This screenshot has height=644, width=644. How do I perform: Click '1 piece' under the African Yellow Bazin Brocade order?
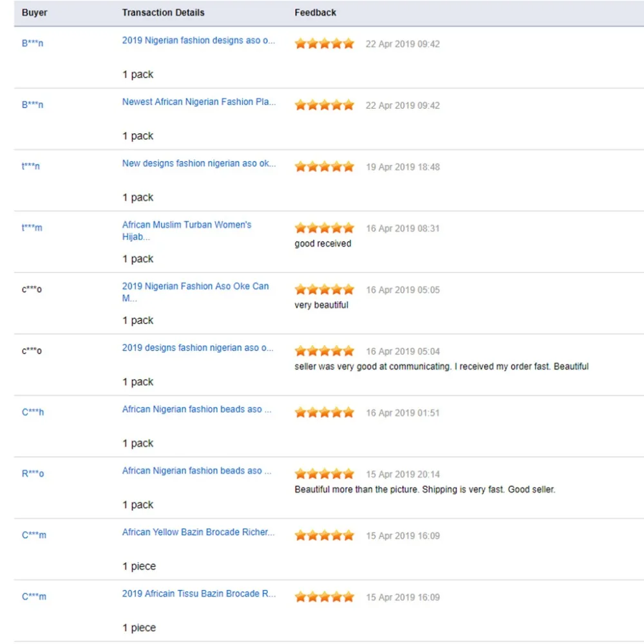tap(139, 566)
